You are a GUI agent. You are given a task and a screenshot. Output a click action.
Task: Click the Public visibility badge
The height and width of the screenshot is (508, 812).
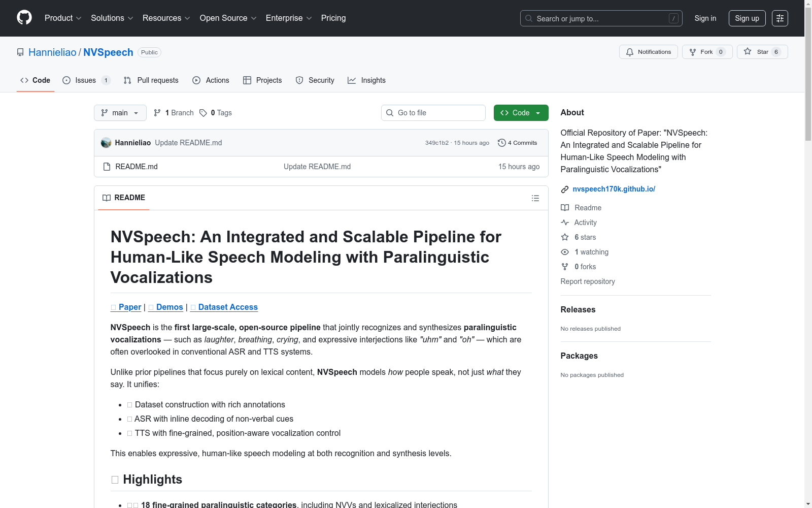[x=149, y=52]
